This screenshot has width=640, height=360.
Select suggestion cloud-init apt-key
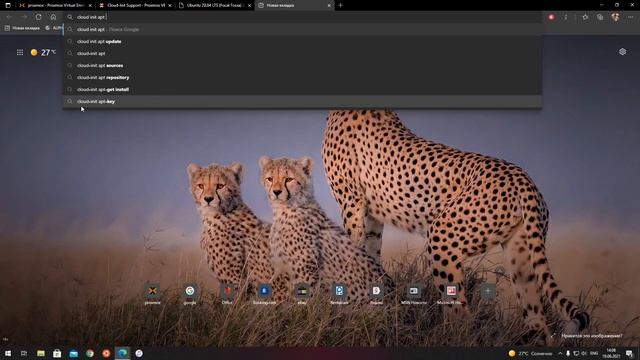(x=302, y=101)
